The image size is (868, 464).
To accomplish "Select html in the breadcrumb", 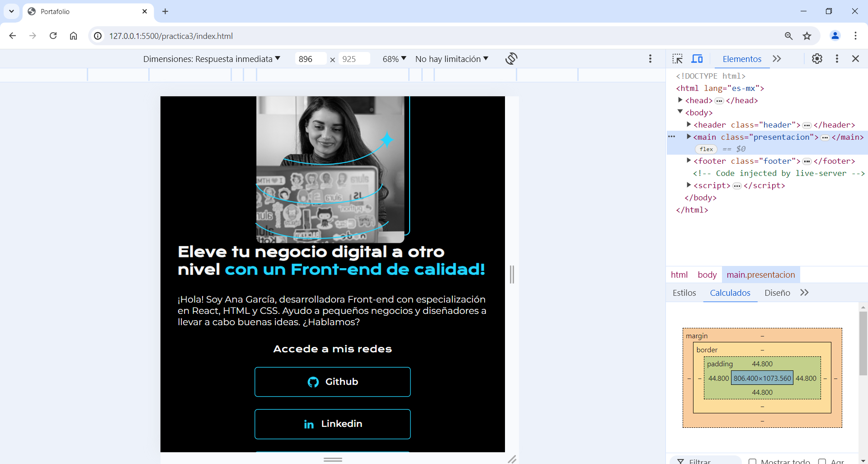I will point(679,275).
